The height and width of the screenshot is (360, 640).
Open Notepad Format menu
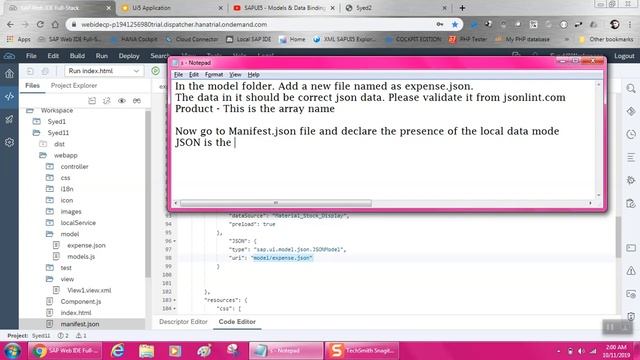pos(214,75)
